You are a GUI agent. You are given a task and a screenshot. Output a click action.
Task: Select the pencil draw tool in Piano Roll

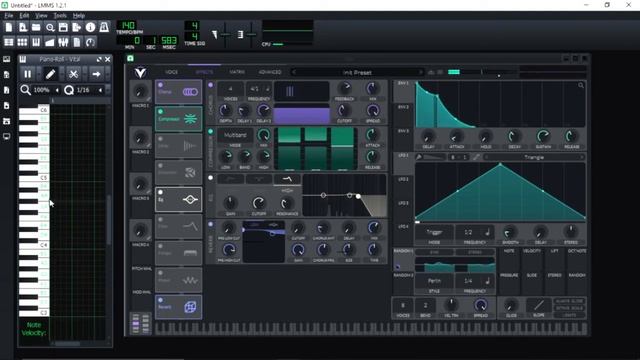(x=50, y=74)
